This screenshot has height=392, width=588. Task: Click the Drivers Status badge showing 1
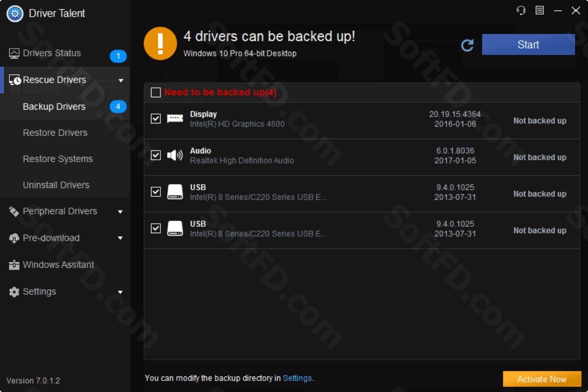coord(118,56)
